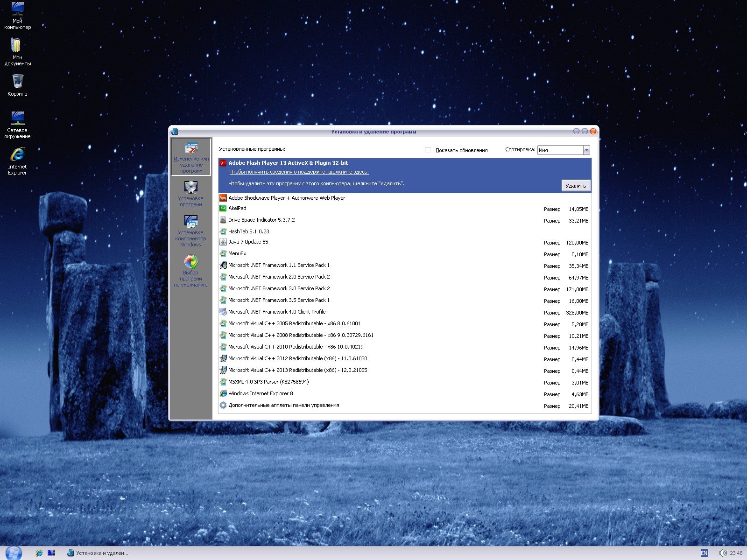The height and width of the screenshot is (560, 747).
Task: Click the AkelPad program icon
Action: pyautogui.click(x=223, y=208)
